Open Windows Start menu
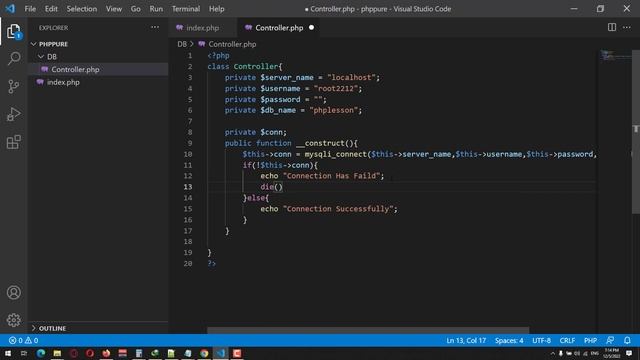The image size is (640, 360). (8, 353)
